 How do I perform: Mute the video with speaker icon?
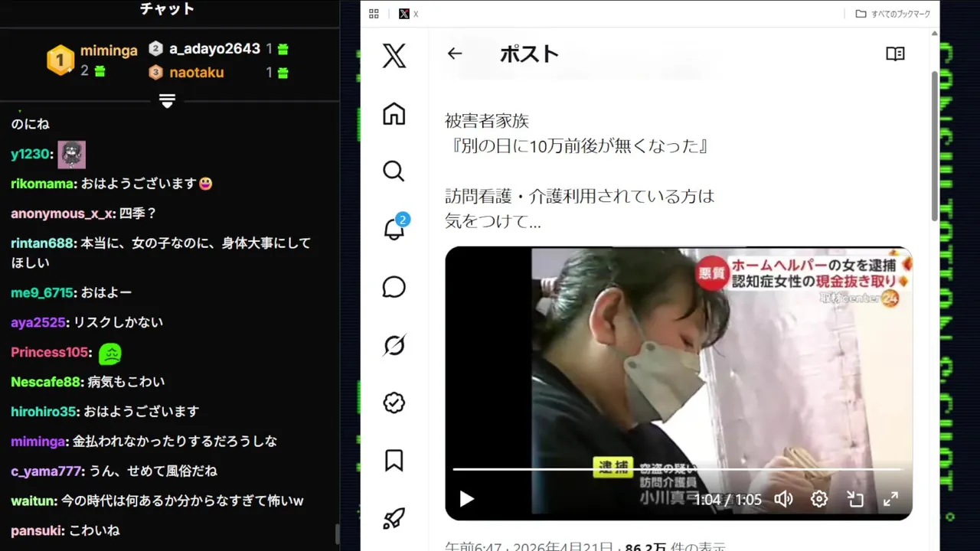783,499
